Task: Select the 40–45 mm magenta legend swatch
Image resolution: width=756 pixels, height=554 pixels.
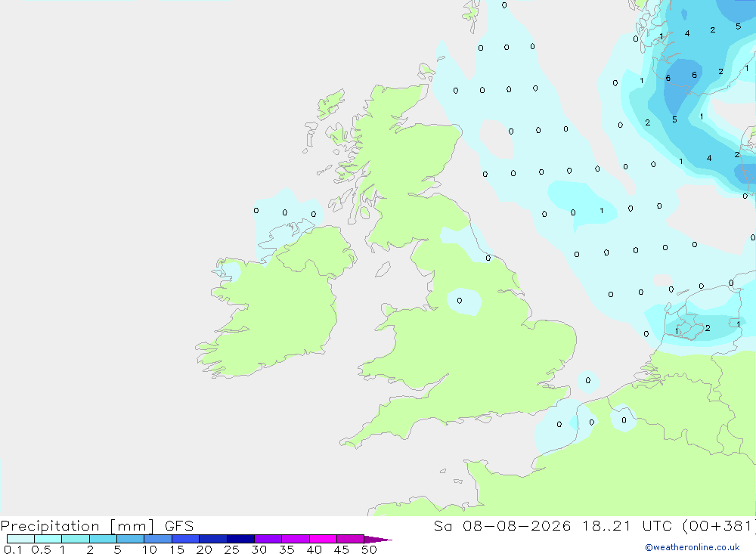Action: coord(323,539)
